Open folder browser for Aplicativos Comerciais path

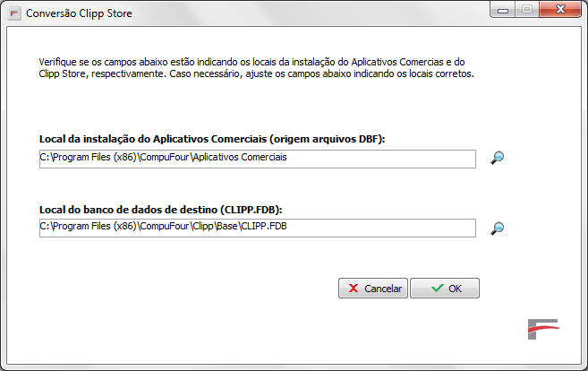click(x=498, y=158)
